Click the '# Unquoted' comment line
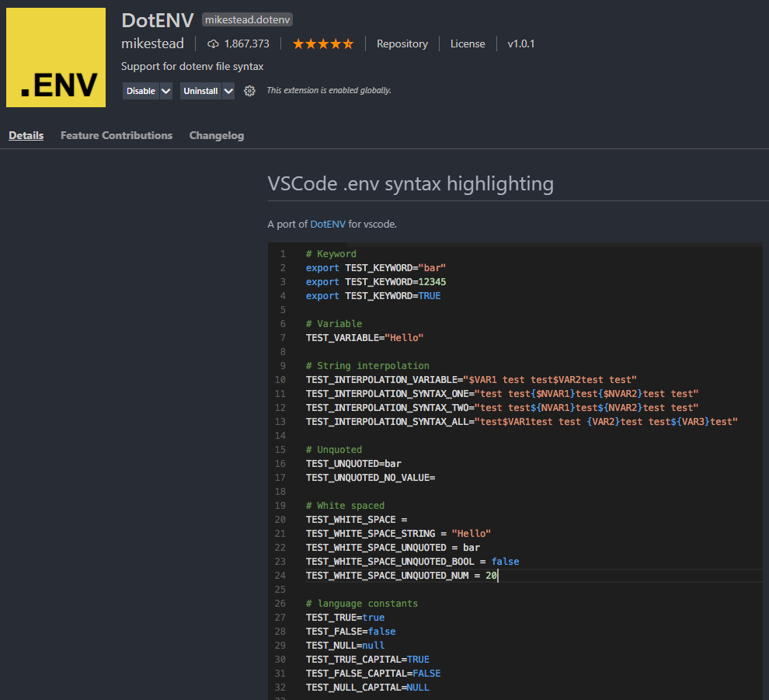Viewport: 769px width, 700px height. point(334,449)
